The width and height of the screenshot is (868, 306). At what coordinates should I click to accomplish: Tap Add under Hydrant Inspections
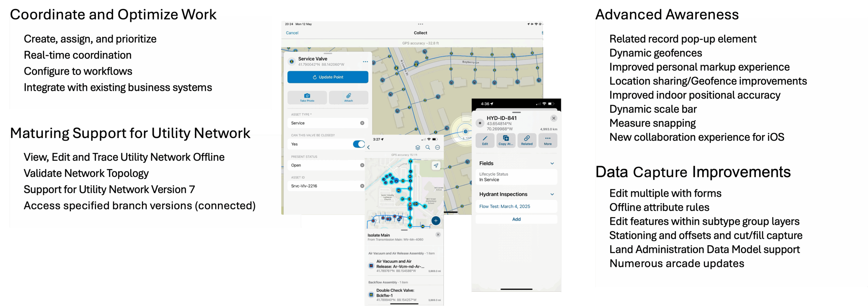pos(516,219)
